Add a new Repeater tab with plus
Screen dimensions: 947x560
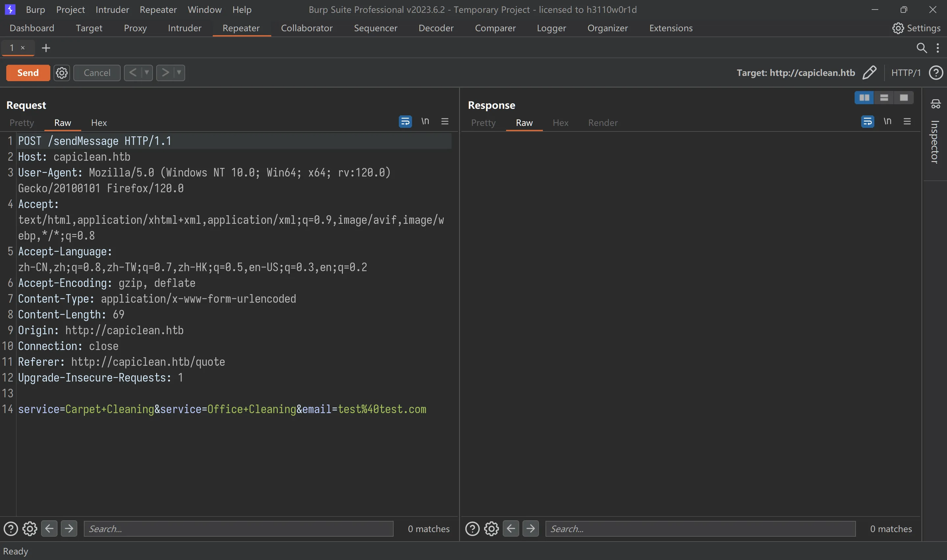[x=46, y=48]
